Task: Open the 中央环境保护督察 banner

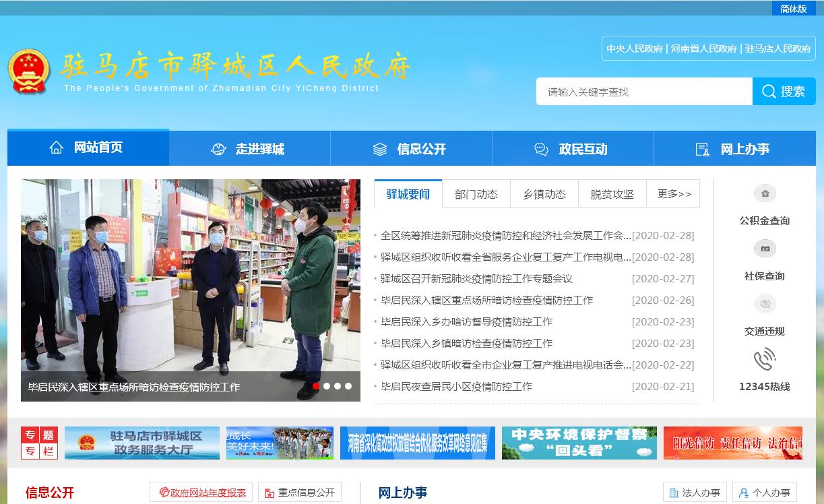Action: [x=579, y=443]
